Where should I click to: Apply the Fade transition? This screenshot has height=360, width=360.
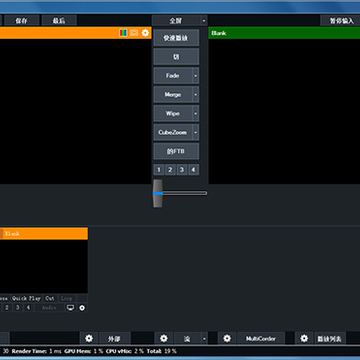tap(173, 76)
